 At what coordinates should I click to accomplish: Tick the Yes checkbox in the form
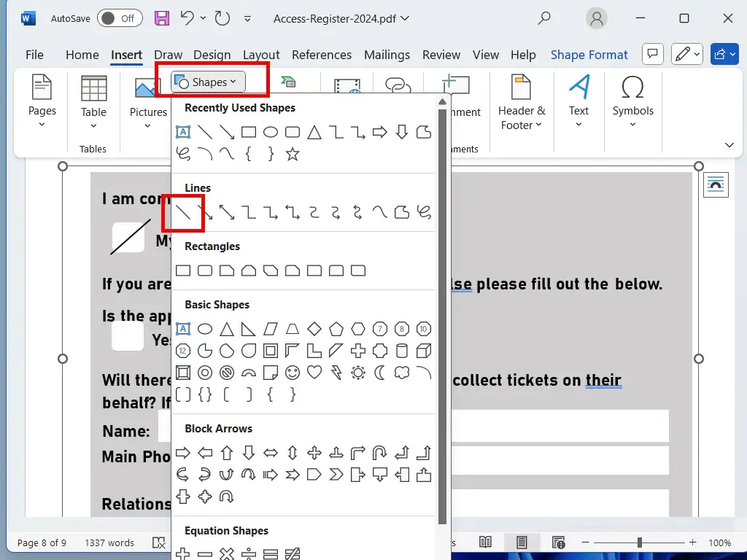(127, 337)
